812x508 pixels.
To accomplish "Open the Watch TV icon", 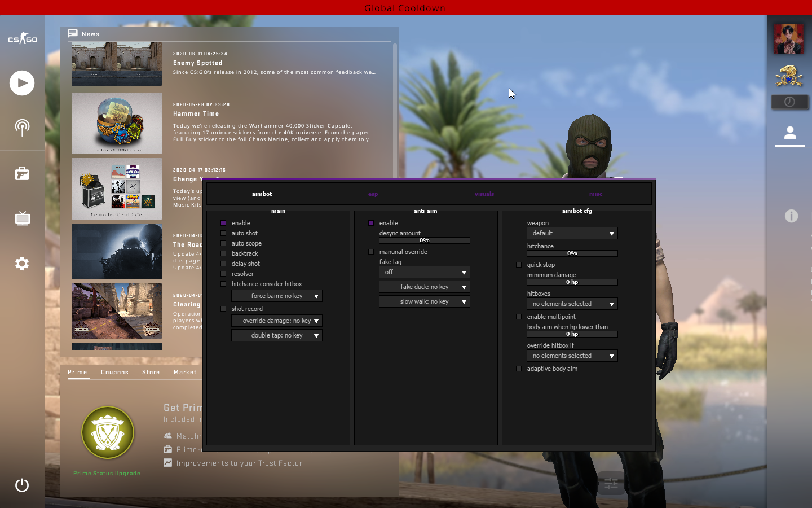I will [x=22, y=218].
